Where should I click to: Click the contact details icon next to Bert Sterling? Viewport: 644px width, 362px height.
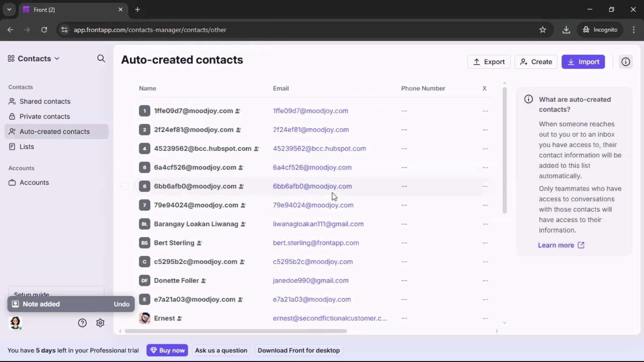199,243
